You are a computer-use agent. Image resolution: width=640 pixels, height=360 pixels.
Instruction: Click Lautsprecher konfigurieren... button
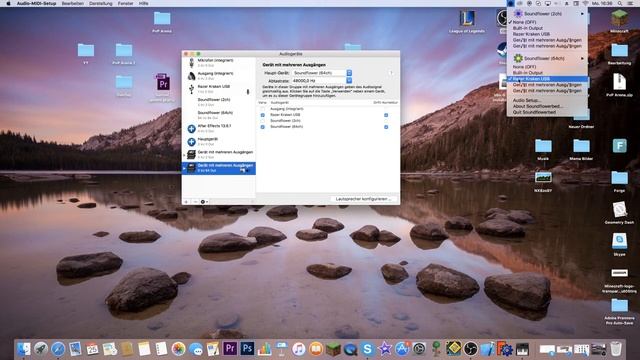coord(363,199)
